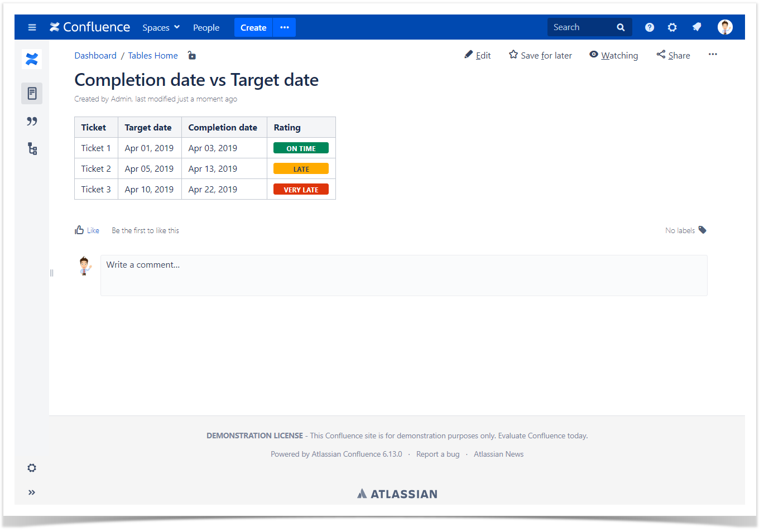Open the page tree icon in the sidebar
The height and width of the screenshot is (532, 764).
point(32,149)
